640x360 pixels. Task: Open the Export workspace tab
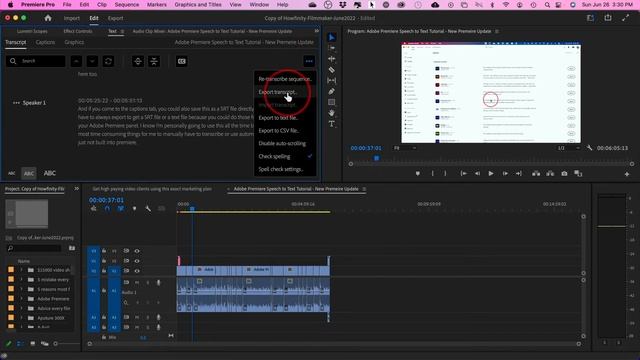[116, 18]
